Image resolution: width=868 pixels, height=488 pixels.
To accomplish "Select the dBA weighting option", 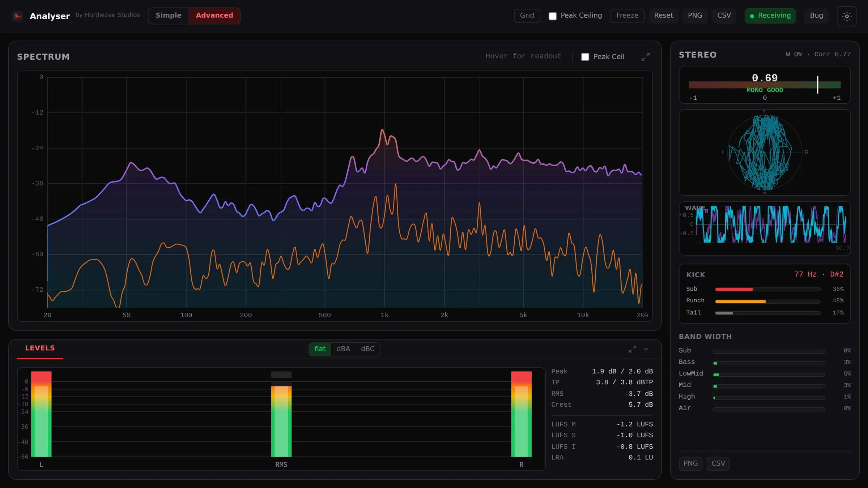I will (x=343, y=349).
